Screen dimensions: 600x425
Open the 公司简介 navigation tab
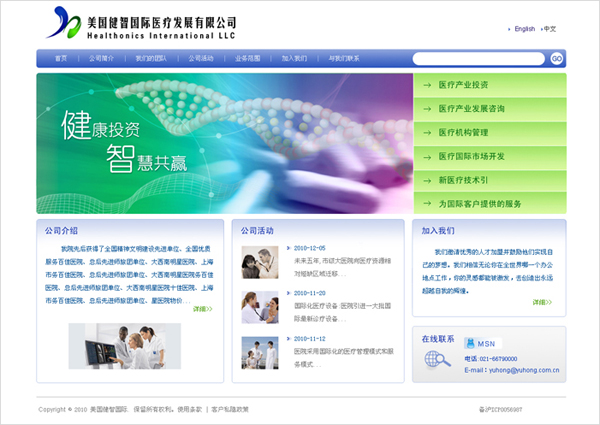[102, 59]
